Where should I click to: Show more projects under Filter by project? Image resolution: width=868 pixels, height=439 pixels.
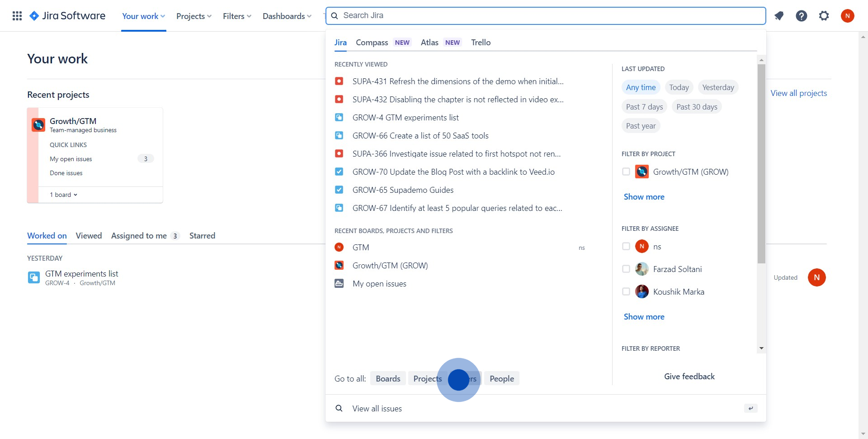644,197
